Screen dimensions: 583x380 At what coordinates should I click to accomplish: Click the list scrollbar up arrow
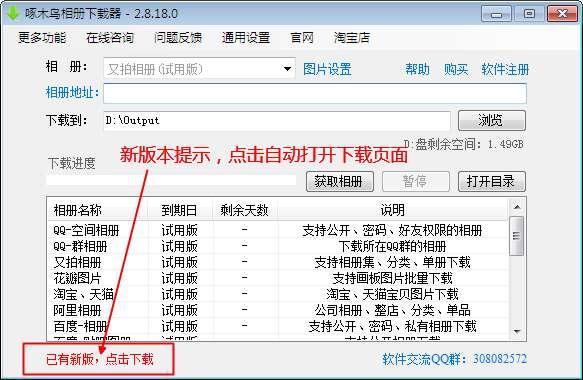517,207
